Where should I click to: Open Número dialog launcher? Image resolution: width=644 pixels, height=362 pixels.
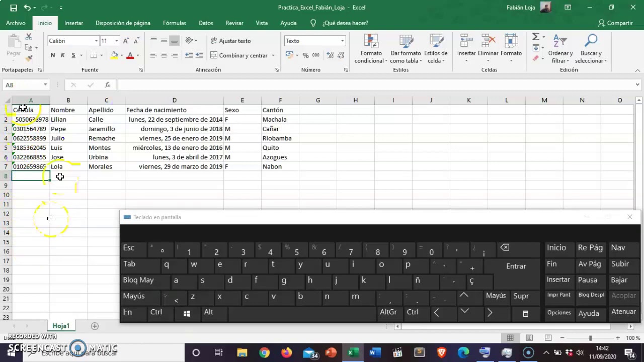[346, 70]
